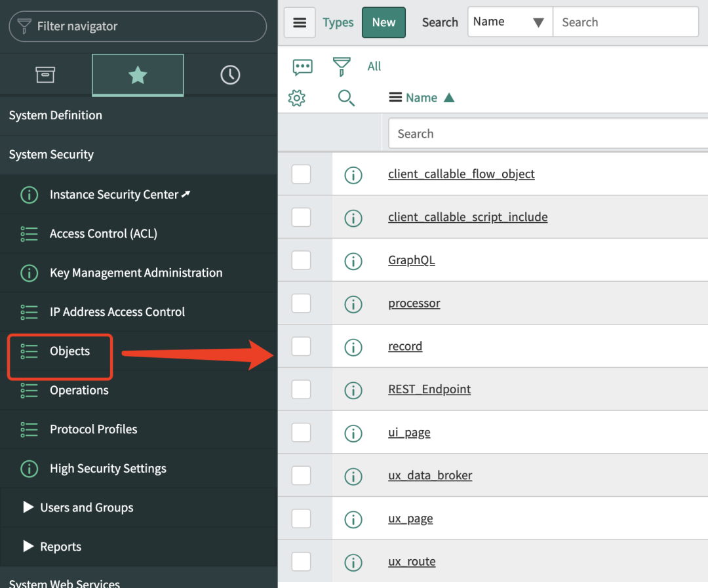
Task: Preview the GraphQL record info icon
Action: [353, 261]
